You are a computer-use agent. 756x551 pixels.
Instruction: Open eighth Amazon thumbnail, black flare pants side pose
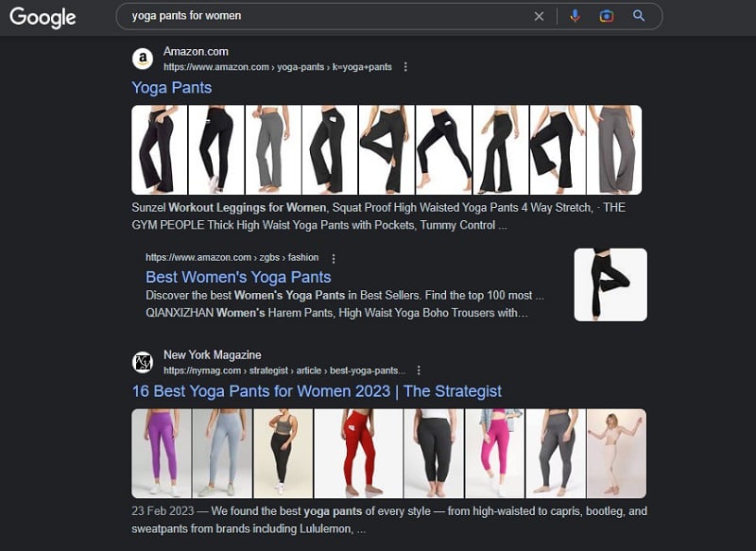pyautogui.click(x=558, y=150)
